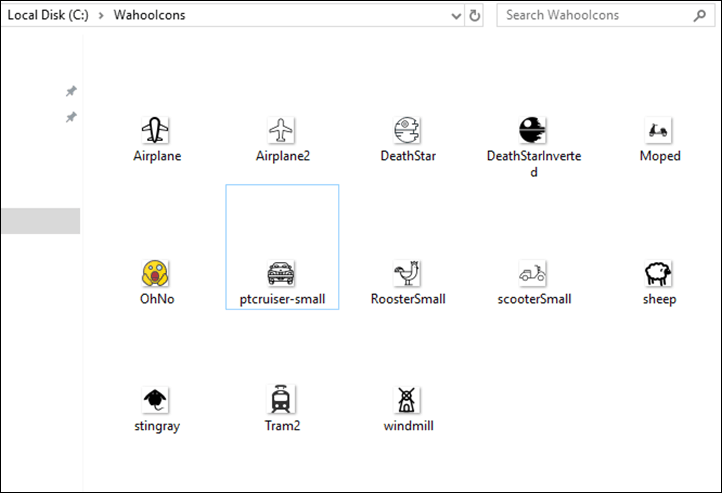Select the OhNo emoji icon file
The height and width of the screenshot is (493, 722).
pyautogui.click(x=155, y=273)
